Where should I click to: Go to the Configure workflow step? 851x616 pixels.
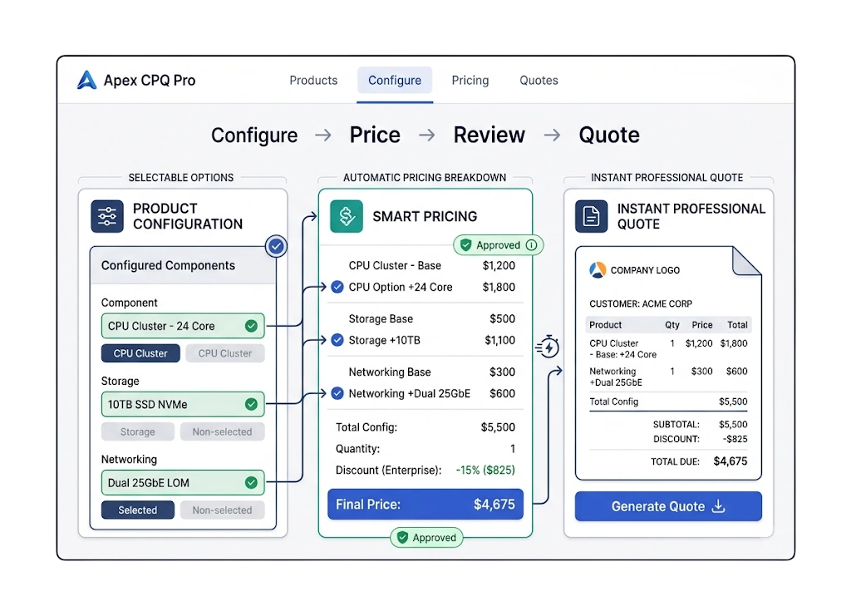pyautogui.click(x=254, y=136)
